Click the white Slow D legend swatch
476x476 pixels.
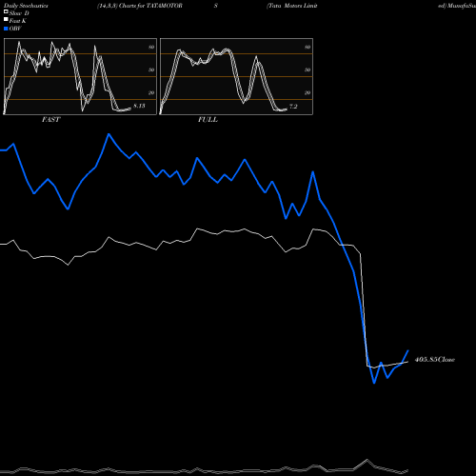(x=6, y=11)
